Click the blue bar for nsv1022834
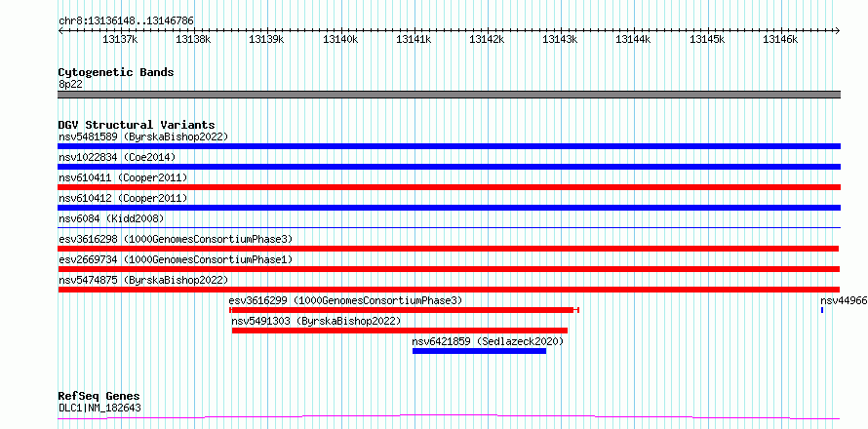Screen dimensions: 868x429 (449, 167)
